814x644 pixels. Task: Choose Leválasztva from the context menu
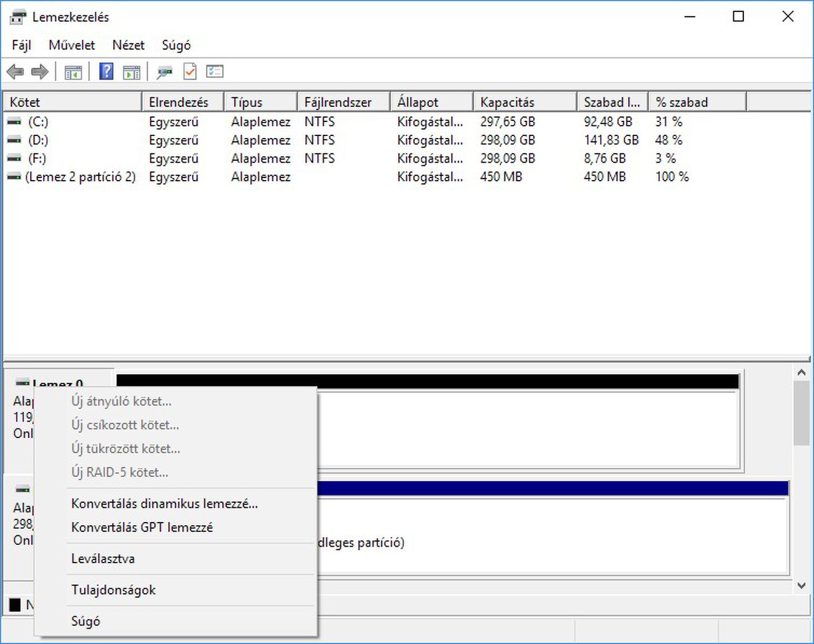click(x=176, y=559)
